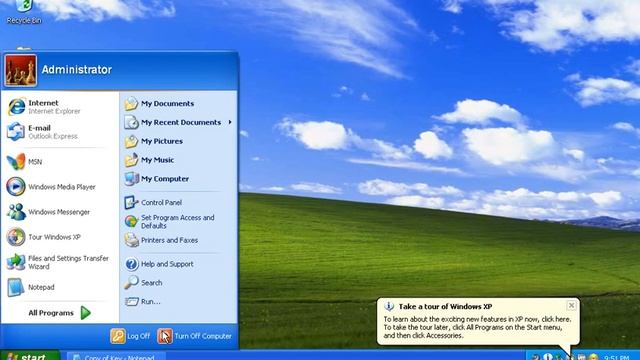Open the MSN butterfly shortcut
The image size is (640, 360).
60,162
